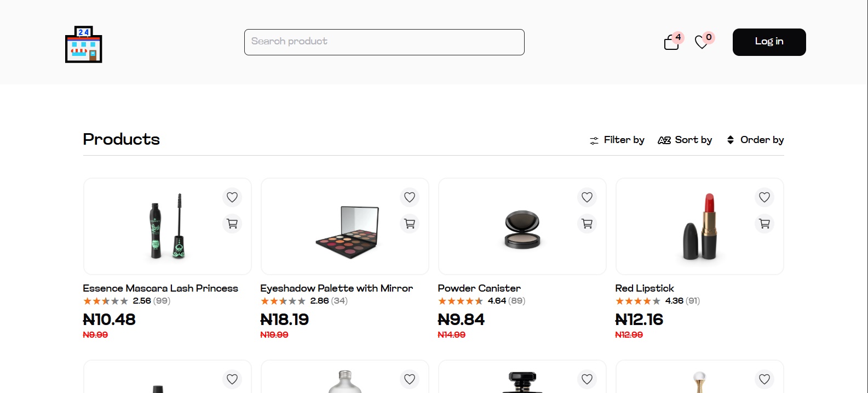Add Red Lipstick to cart
The image size is (868, 393).
[764, 224]
